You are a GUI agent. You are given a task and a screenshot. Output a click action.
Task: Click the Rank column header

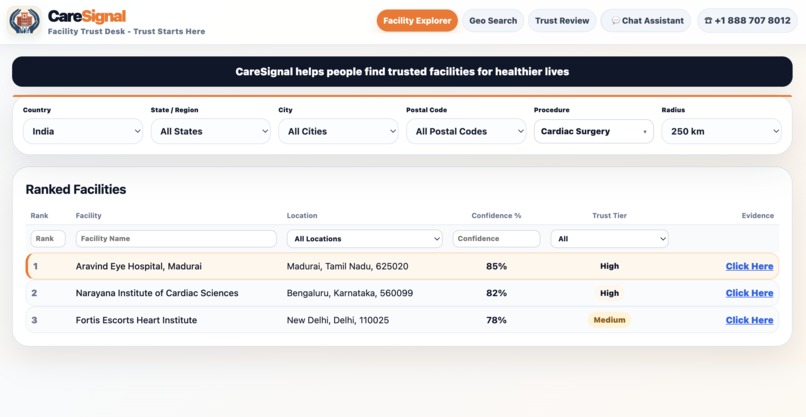(x=40, y=215)
